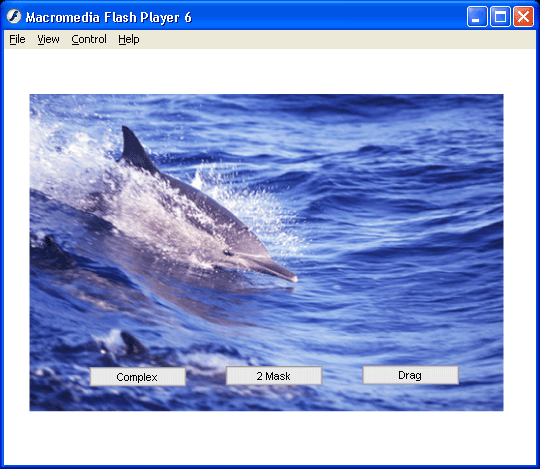The width and height of the screenshot is (540, 469).
Task: Click the Macromedia Flash Player 6 title text
Action: click(x=108, y=17)
